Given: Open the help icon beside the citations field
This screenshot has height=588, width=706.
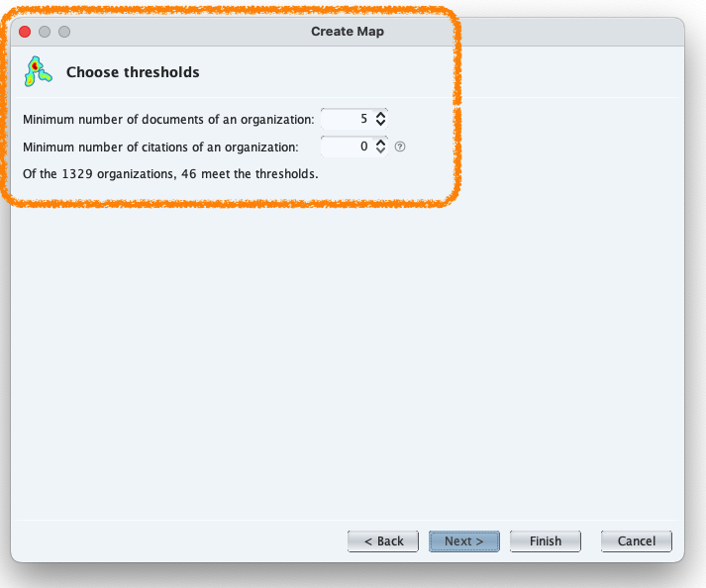Looking at the screenshot, I should [400, 147].
